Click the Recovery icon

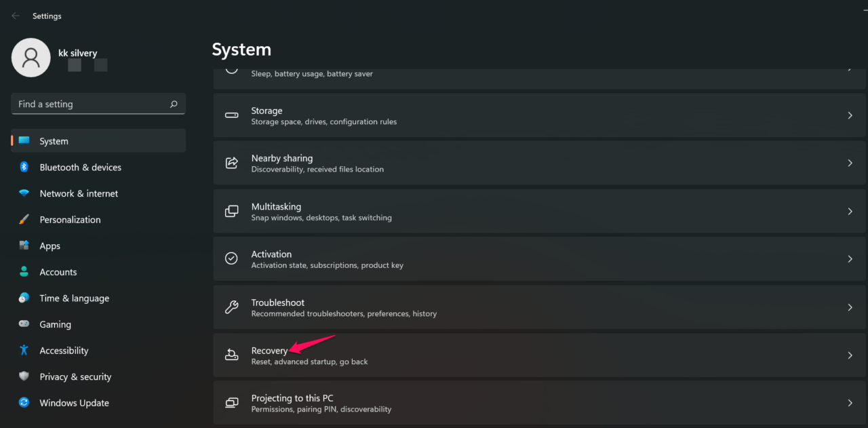coord(231,355)
